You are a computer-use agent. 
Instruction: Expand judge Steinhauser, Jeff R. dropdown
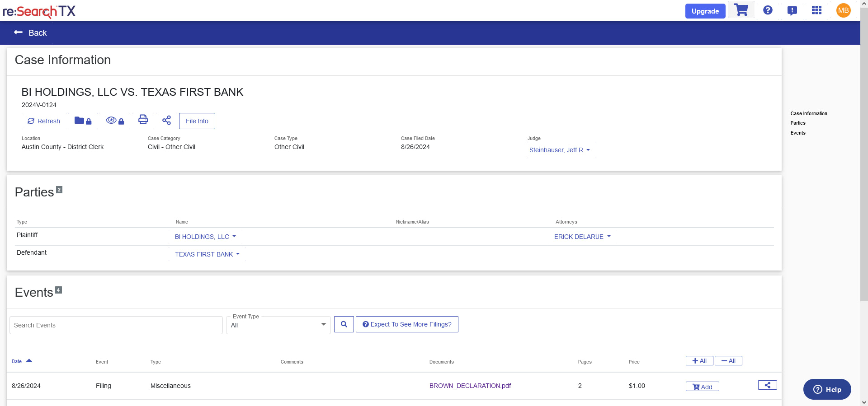[x=560, y=150]
